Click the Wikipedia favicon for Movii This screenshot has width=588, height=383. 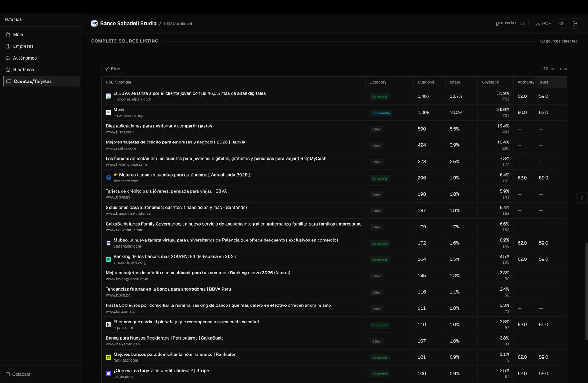point(108,113)
